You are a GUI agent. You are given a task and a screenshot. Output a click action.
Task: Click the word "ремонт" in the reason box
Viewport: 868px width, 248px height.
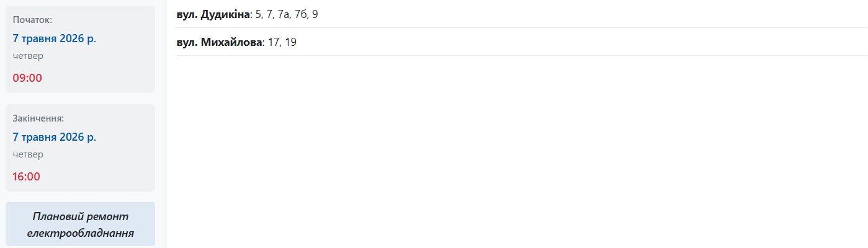click(109, 217)
